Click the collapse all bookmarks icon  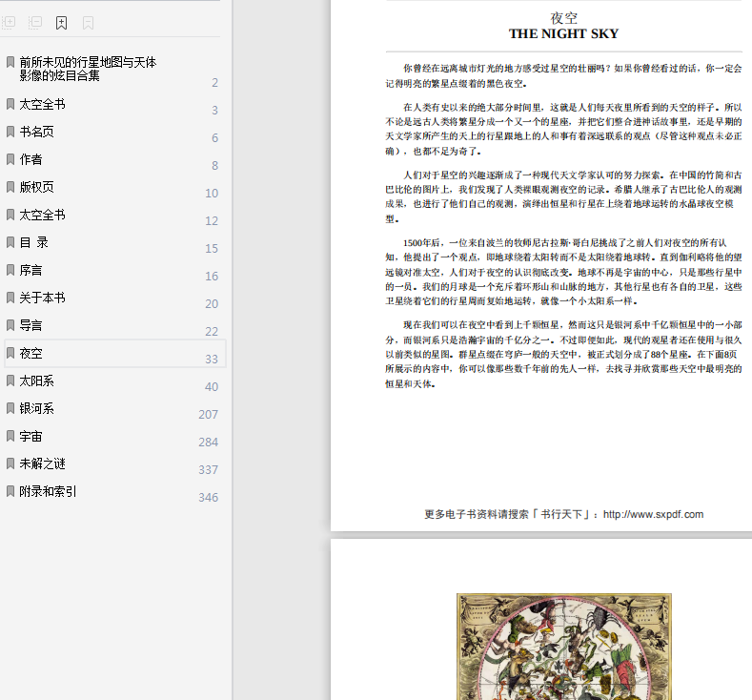(x=35, y=22)
